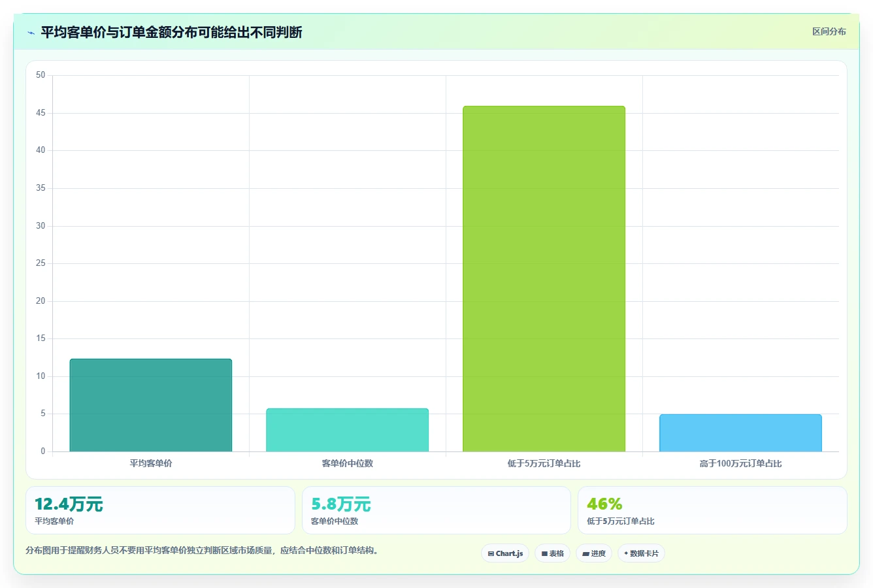Image resolution: width=873 pixels, height=588 pixels.
Task: Click the 46% value text
Action: tap(604, 504)
